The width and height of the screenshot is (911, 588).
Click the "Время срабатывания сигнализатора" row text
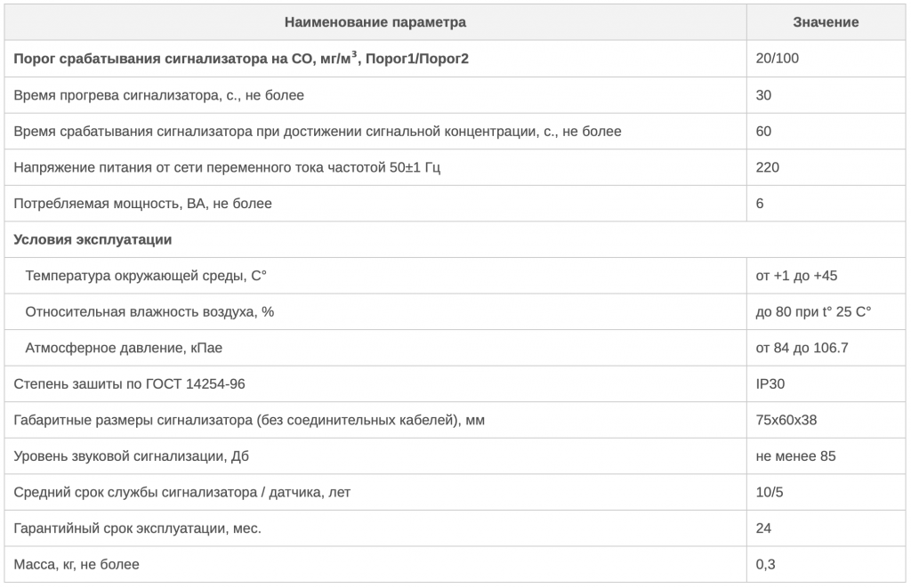coord(318,132)
